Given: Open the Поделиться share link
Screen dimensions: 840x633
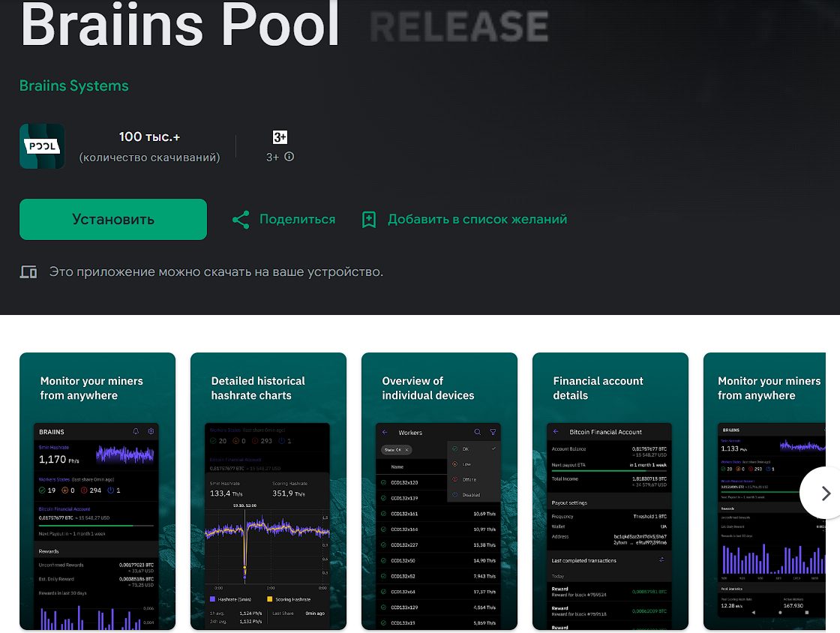Looking at the screenshot, I should point(297,219).
